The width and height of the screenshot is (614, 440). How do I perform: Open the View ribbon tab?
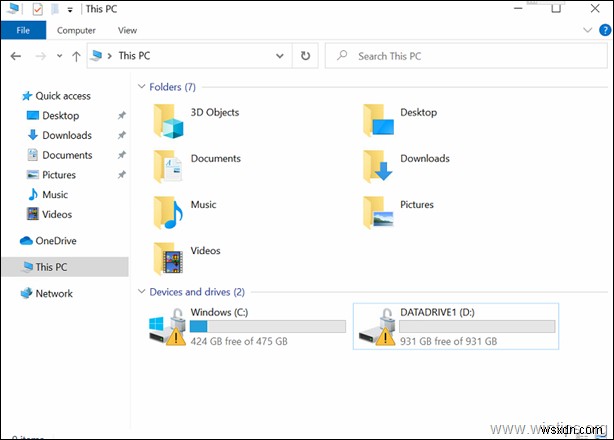pyautogui.click(x=127, y=31)
